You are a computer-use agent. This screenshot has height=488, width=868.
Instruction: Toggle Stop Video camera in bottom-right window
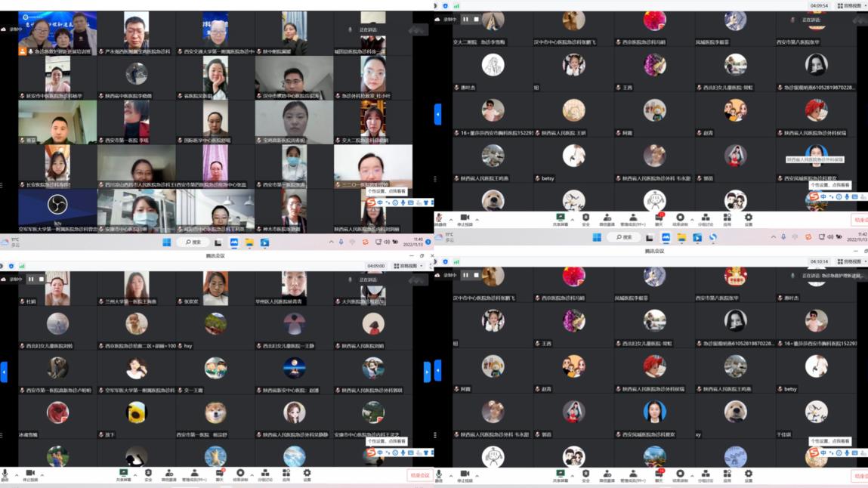(x=464, y=474)
